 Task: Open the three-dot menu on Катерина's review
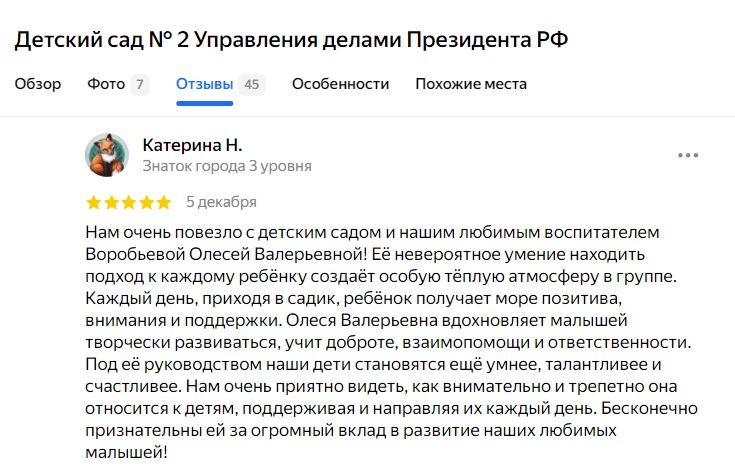click(688, 156)
